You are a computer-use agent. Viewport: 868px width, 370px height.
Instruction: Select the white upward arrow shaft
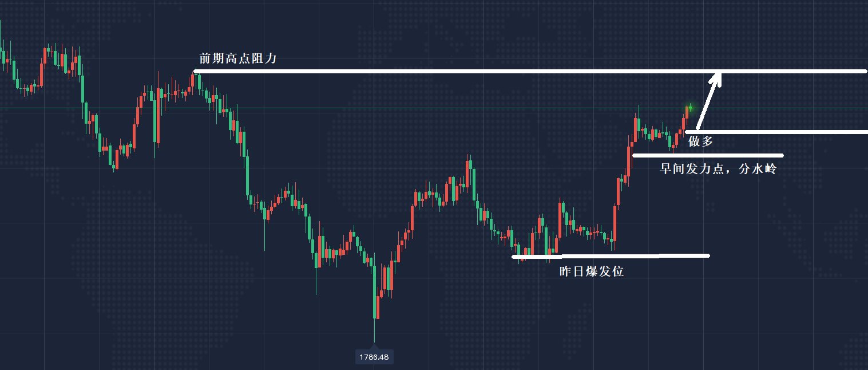click(706, 104)
